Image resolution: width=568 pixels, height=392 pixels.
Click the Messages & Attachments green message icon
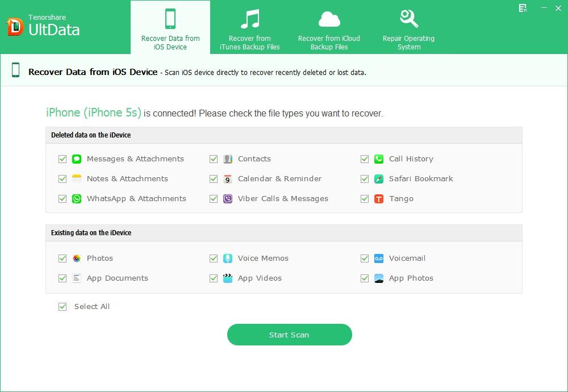77,159
